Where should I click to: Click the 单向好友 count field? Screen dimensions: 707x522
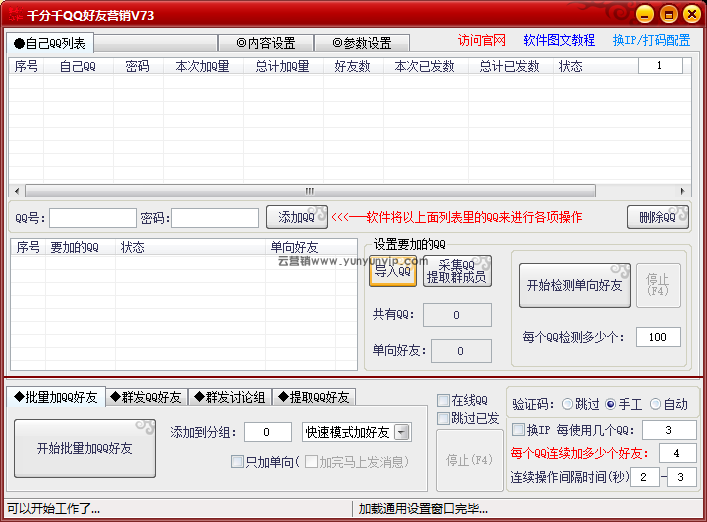[x=461, y=351]
